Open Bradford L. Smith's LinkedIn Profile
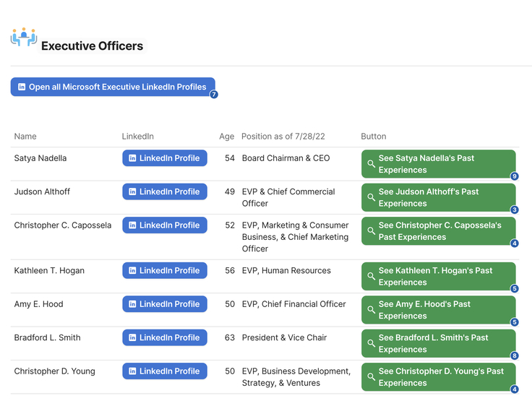The height and width of the screenshot is (414, 532). [165, 337]
